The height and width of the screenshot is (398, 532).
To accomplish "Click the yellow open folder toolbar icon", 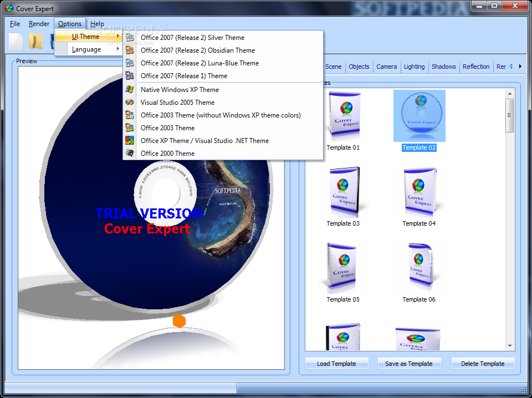I will point(35,42).
